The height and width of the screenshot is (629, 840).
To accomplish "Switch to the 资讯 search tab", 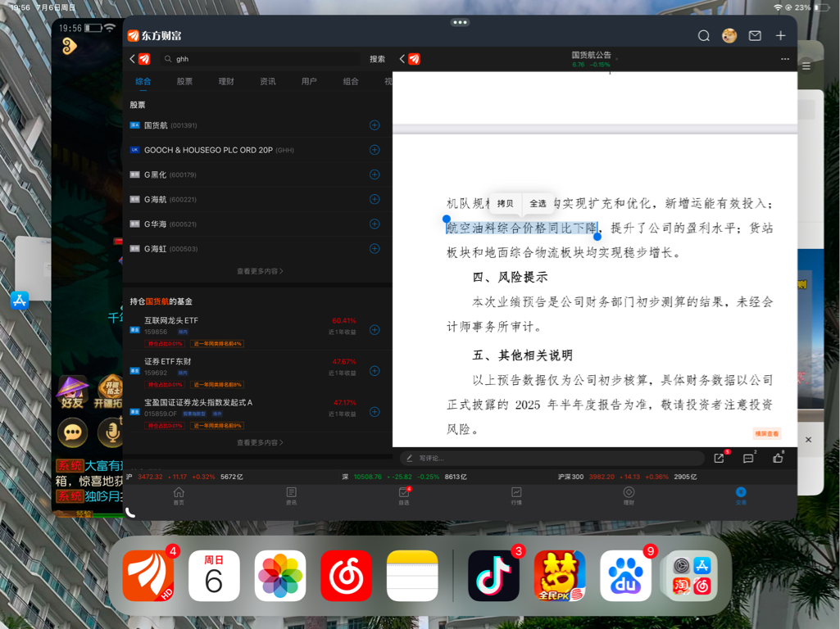I will pyautogui.click(x=268, y=81).
